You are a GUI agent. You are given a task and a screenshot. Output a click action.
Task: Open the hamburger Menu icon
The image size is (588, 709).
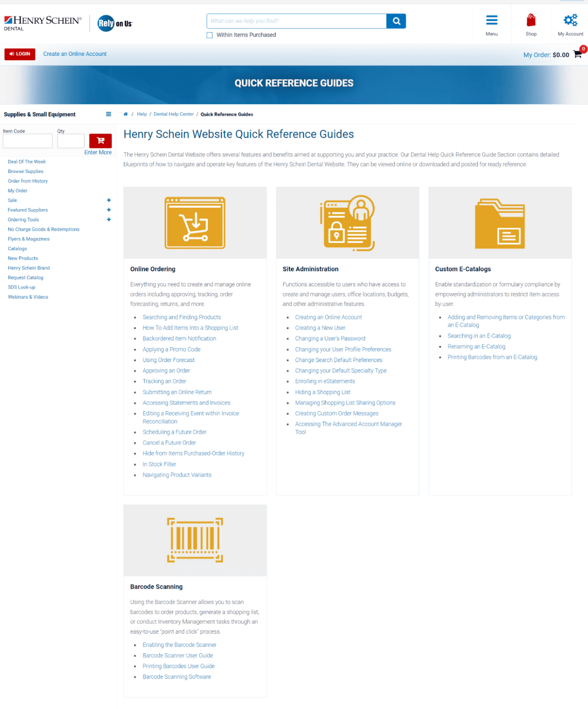[x=491, y=20]
